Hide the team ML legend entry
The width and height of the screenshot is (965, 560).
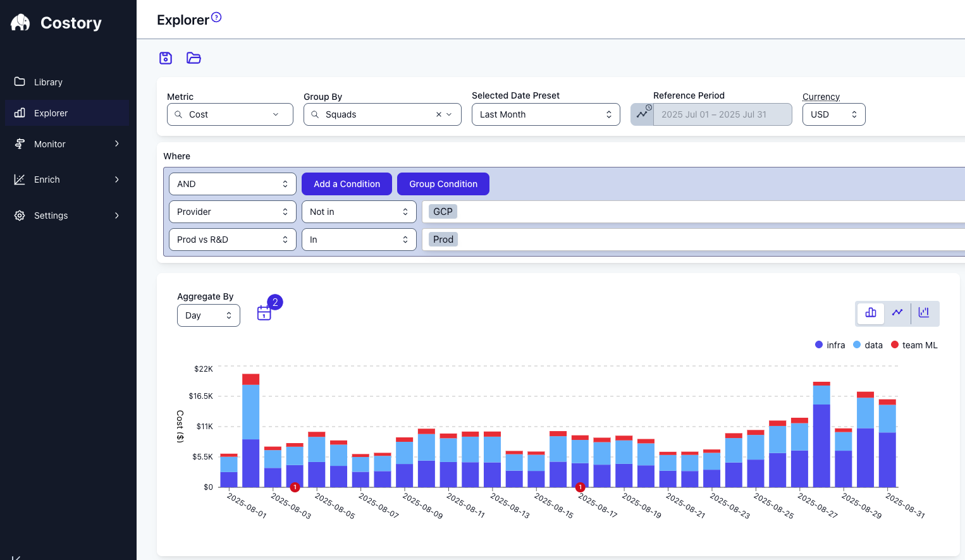[x=914, y=344]
